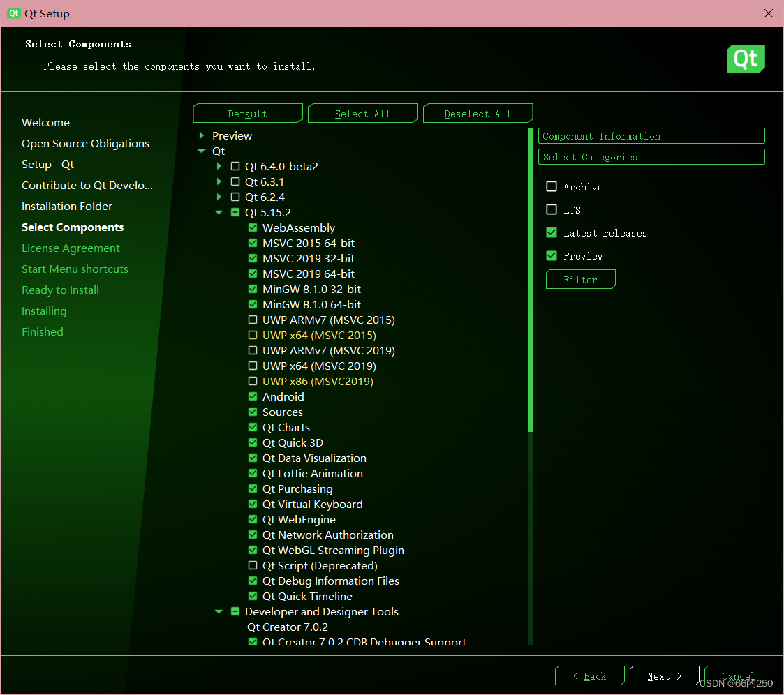This screenshot has width=784, height=695.
Task: Click the Select All button
Action: click(x=362, y=114)
